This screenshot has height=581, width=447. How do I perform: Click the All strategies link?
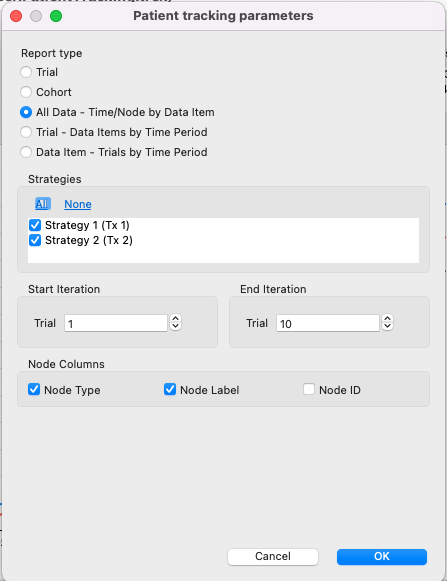tap(42, 204)
